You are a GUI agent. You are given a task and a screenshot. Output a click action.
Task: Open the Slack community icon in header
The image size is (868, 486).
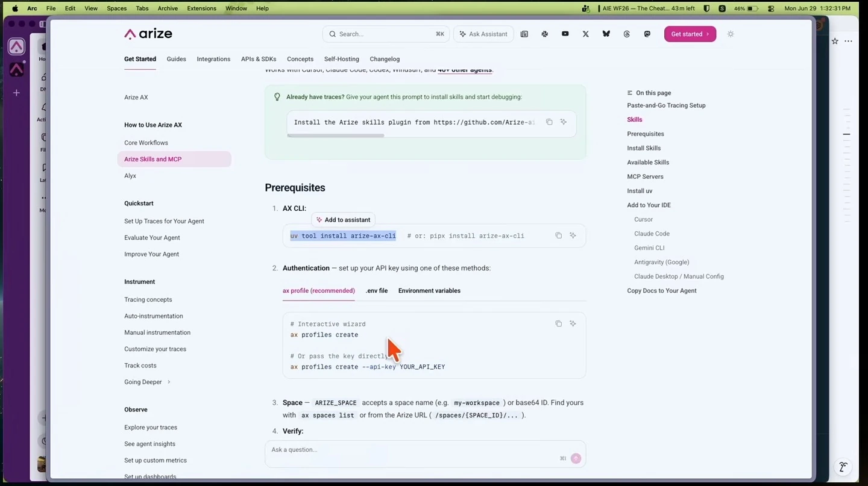click(x=544, y=34)
